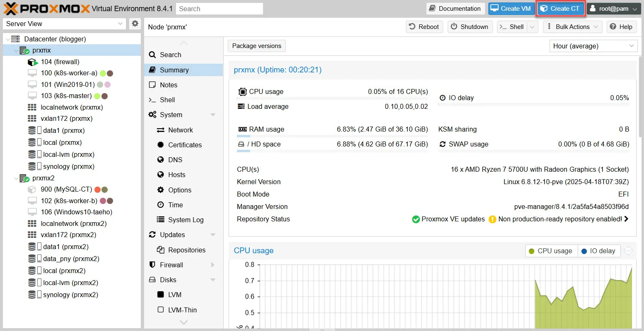This screenshot has height=331, width=644.
Task: Open the vxlan172 (prxmx) network item
Action: click(66, 118)
